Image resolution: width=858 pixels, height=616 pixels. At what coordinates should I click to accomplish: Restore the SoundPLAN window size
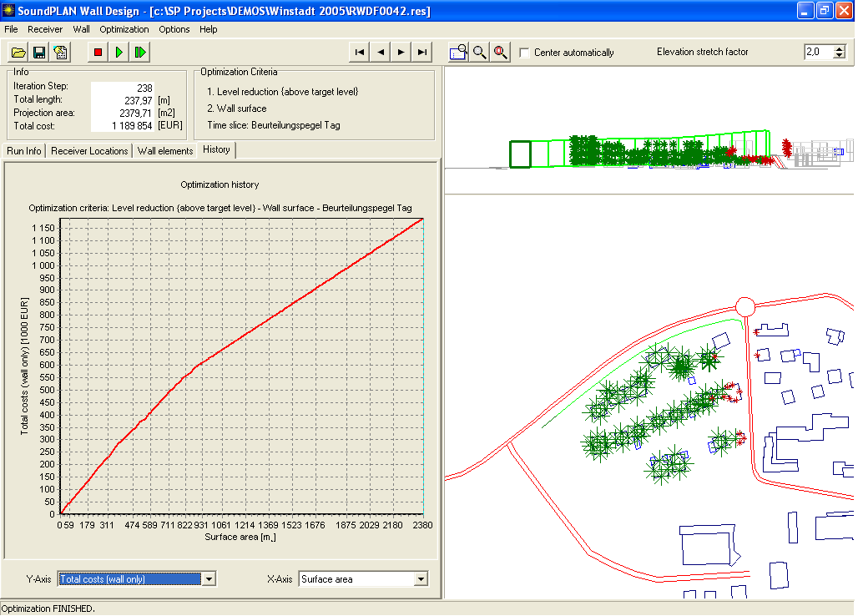pyautogui.click(x=825, y=10)
